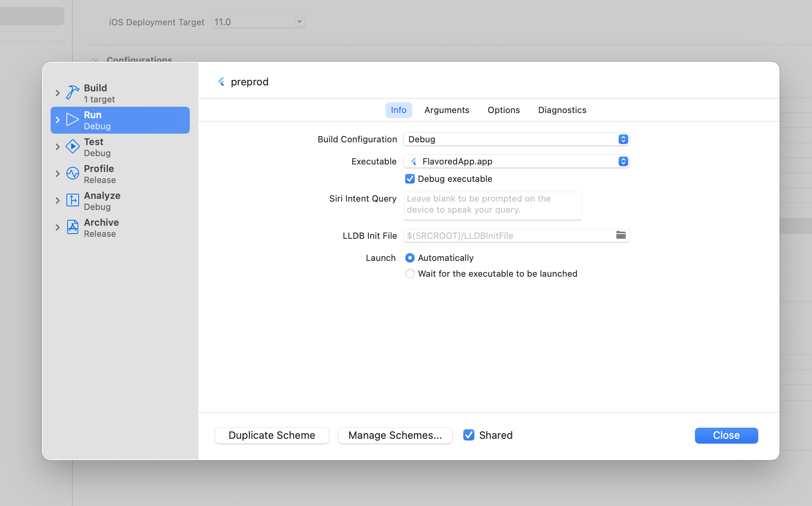This screenshot has width=812, height=506.
Task: Click the Siri Intent Query text field
Action: [493, 206]
